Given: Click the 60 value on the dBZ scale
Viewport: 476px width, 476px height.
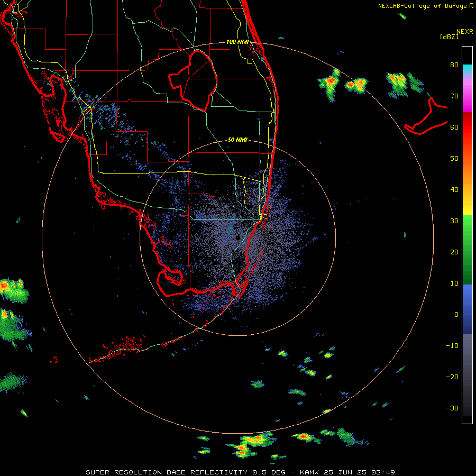Looking at the screenshot, I should (x=454, y=127).
